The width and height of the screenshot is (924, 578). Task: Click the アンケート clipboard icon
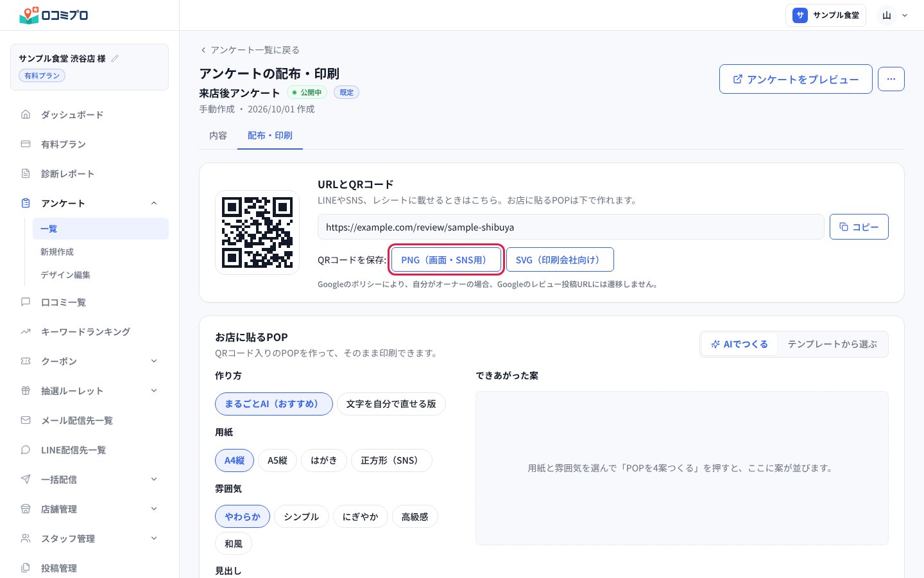[x=26, y=203]
